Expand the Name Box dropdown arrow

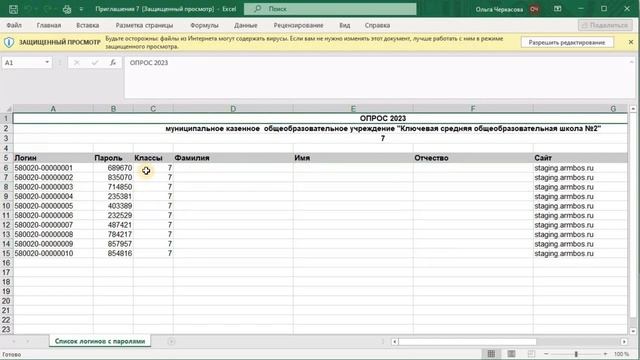(47, 62)
